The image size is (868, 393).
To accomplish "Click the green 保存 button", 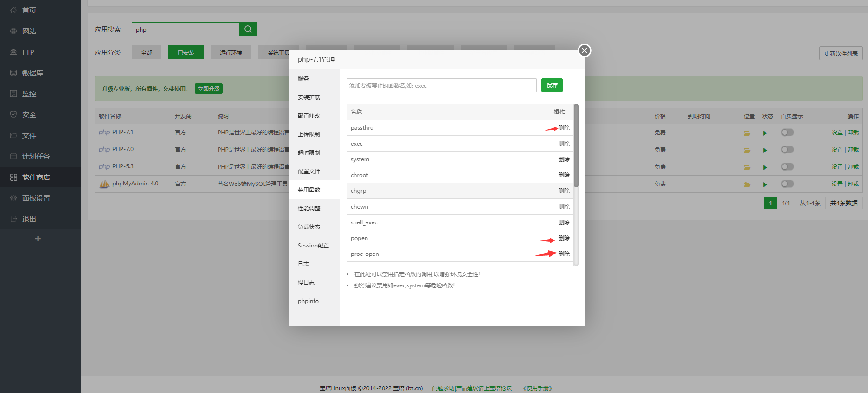I will tap(552, 85).
